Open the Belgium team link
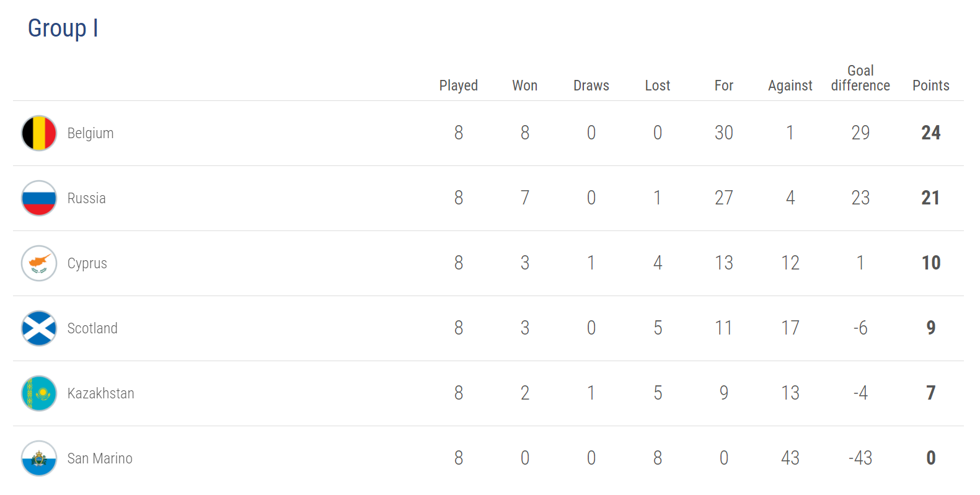Screen dimensions: 980x495 pos(90,133)
